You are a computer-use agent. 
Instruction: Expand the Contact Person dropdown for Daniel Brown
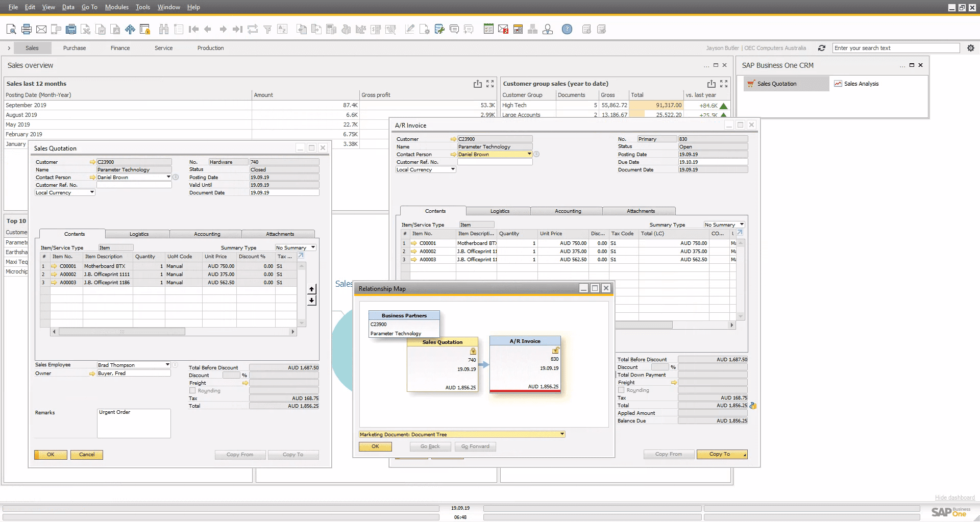click(529, 154)
